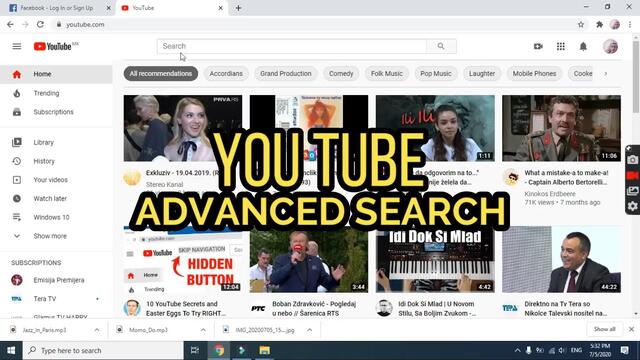
Task: Select the Mobile Phones chip
Action: [x=534, y=73]
